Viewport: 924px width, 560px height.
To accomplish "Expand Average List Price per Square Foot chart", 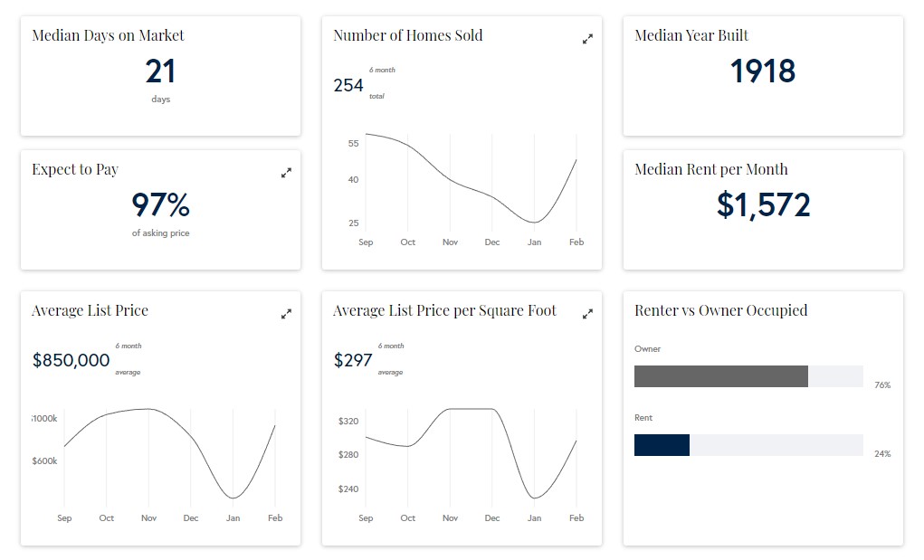I will (x=587, y=314).
